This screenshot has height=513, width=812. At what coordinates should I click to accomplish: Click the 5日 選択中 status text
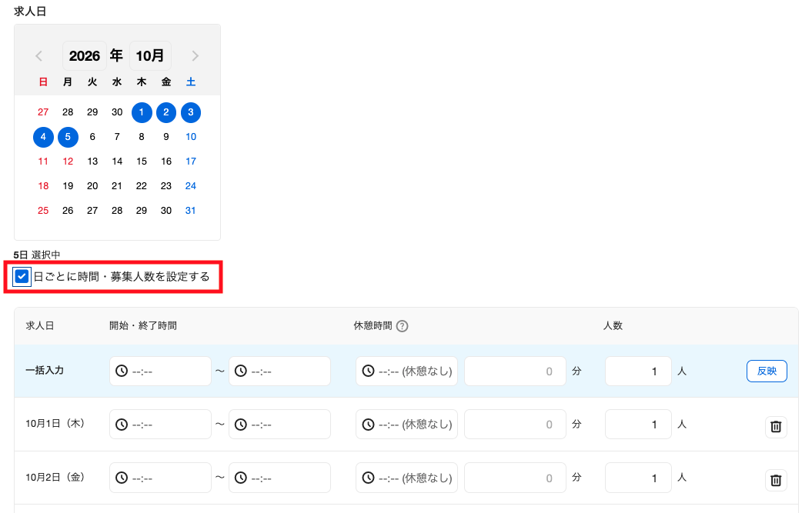coord(37,255)
